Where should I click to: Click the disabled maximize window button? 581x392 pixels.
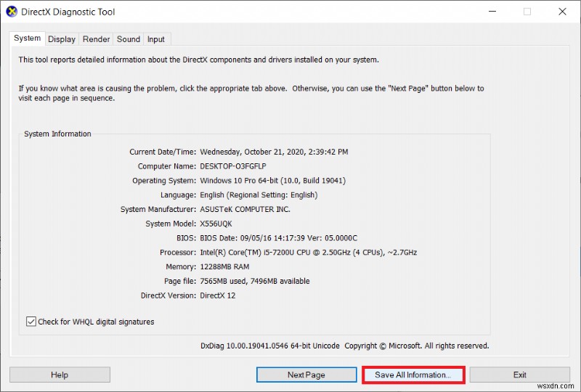pyautogui.click(x=527, y=12)
